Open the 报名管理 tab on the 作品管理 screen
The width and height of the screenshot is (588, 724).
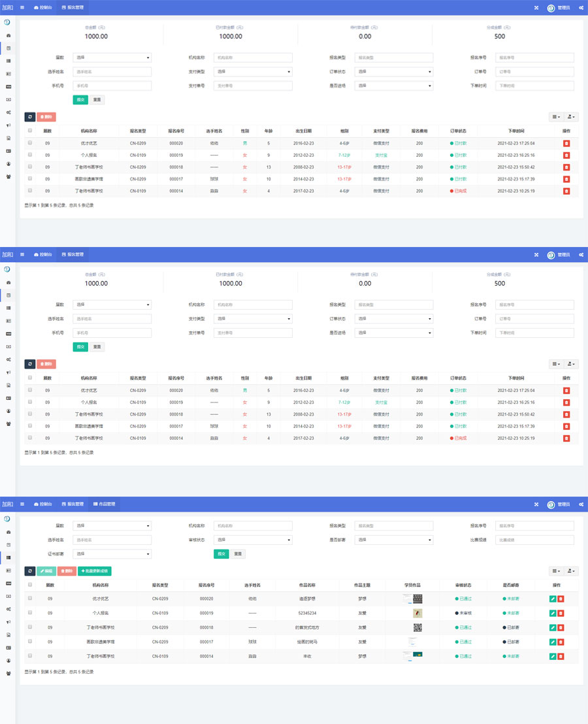pyautogui.click(x=73, y=504)
